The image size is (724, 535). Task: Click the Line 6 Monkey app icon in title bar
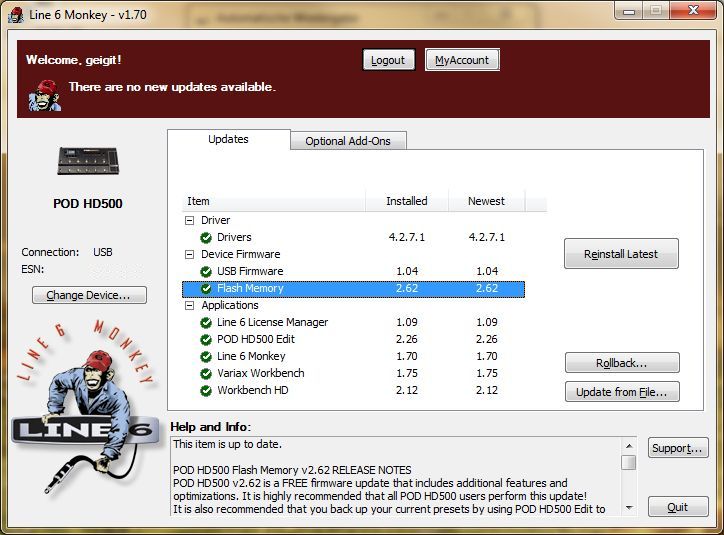[x=16, y=15]
